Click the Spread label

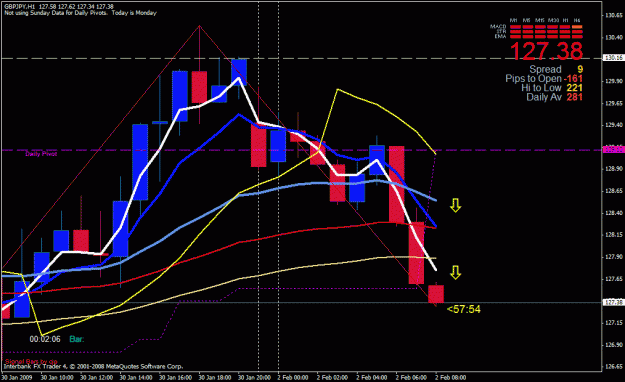click(x=545, y=69)
